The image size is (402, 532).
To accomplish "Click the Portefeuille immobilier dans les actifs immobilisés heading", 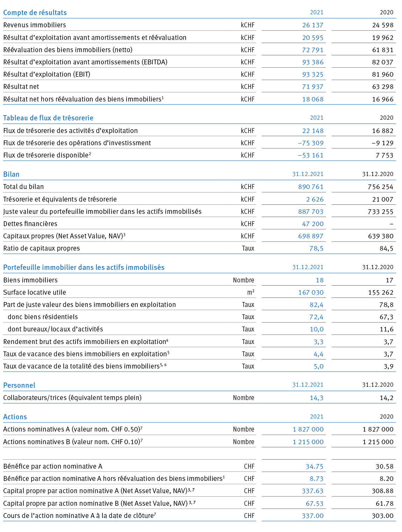I will pyautogui.click(x=84, y=267).
